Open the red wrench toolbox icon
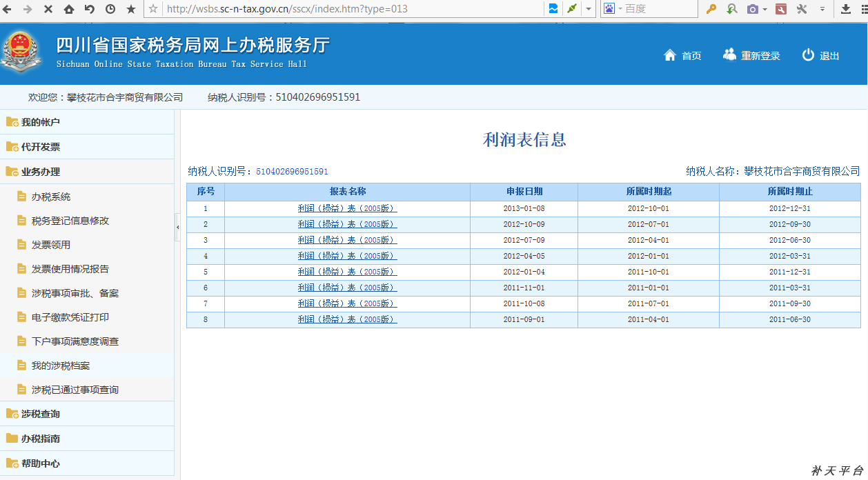This screenshot has width=868, height=480. tap(781, 9)
